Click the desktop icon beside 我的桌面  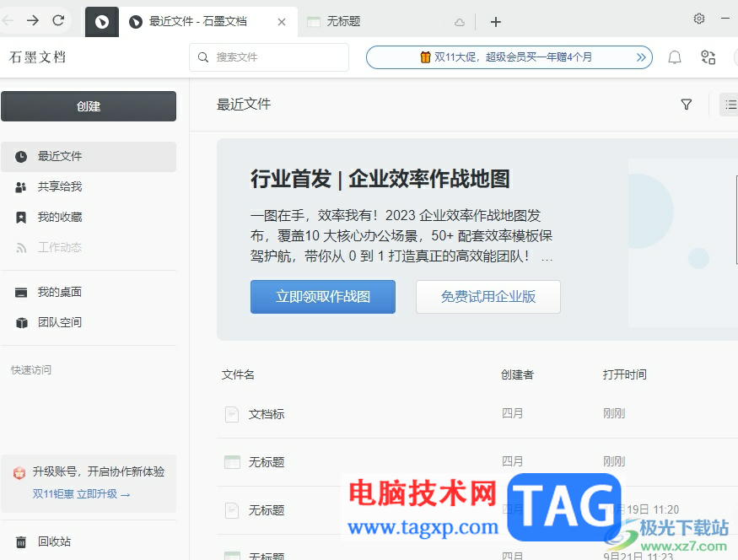pyautogui.click(x=21, y=293)
